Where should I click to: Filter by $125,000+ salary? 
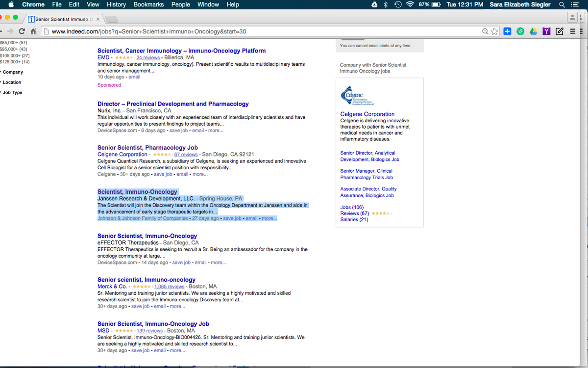point(15,62)
